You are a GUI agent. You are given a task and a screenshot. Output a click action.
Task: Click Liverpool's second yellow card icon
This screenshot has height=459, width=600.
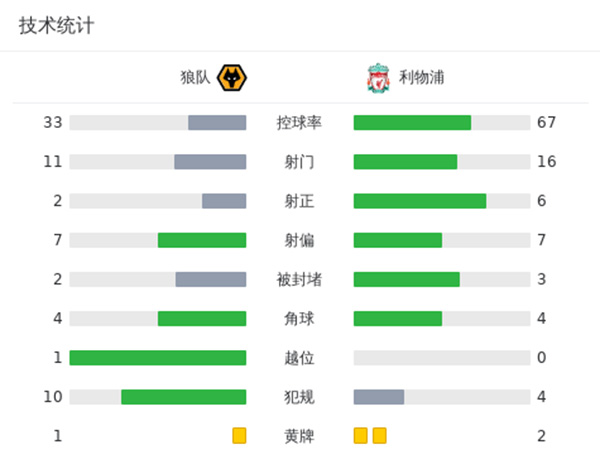point(379,436)
